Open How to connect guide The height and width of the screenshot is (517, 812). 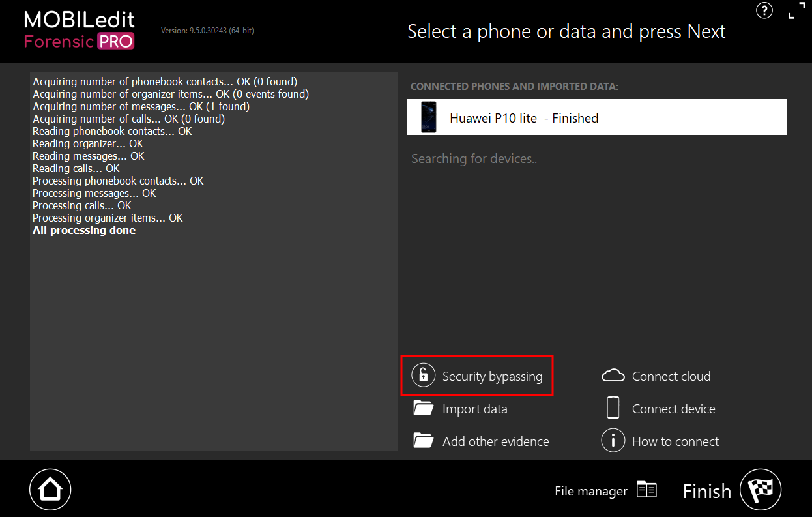[x=675, y=441]
